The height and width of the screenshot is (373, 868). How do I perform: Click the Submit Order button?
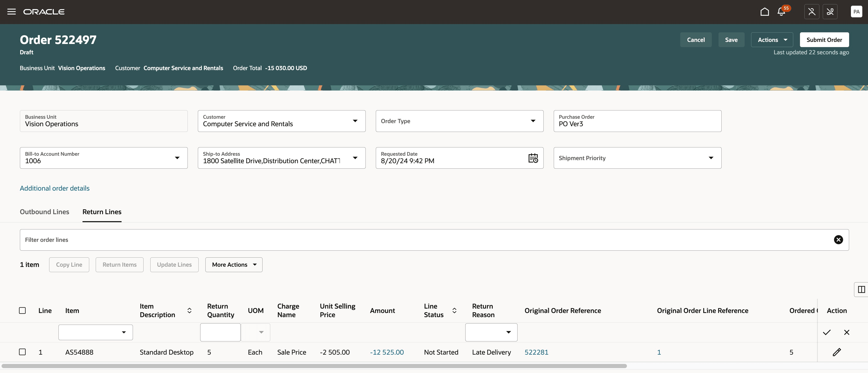click(x=824, y=40)
